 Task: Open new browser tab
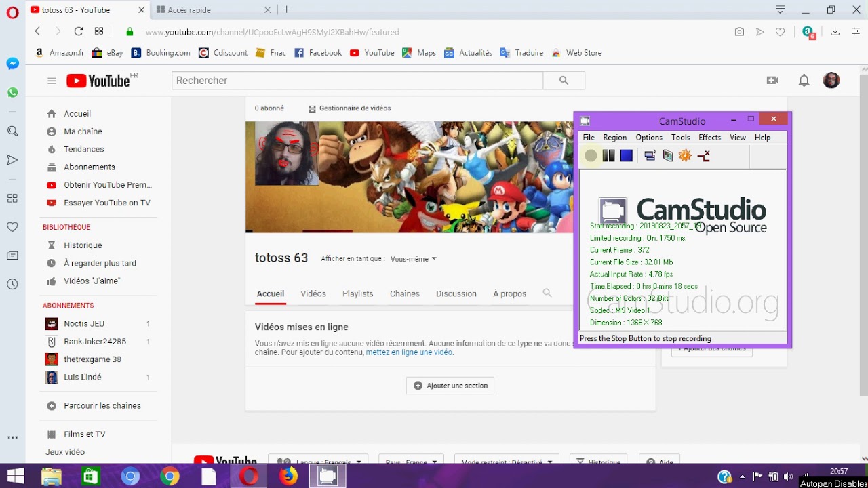[x=287, y=9]
